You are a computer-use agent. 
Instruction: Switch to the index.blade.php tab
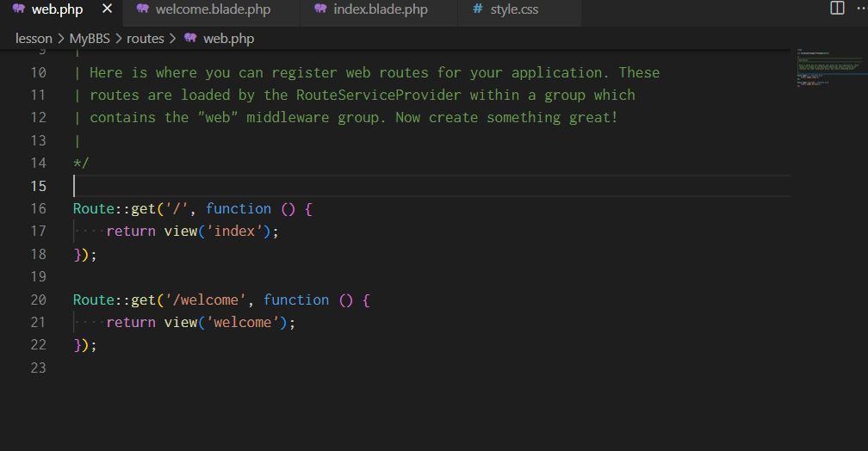coord(380,9)
